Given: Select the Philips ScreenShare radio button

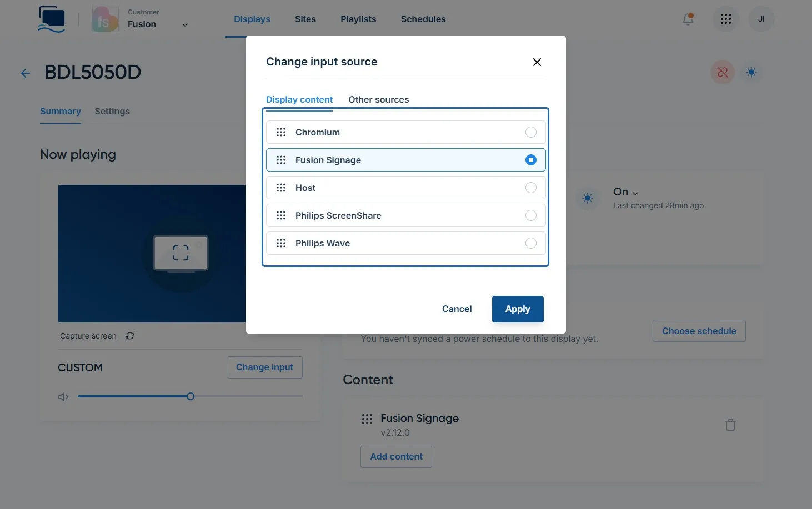Looking at the screenshot, I should 531,215.
